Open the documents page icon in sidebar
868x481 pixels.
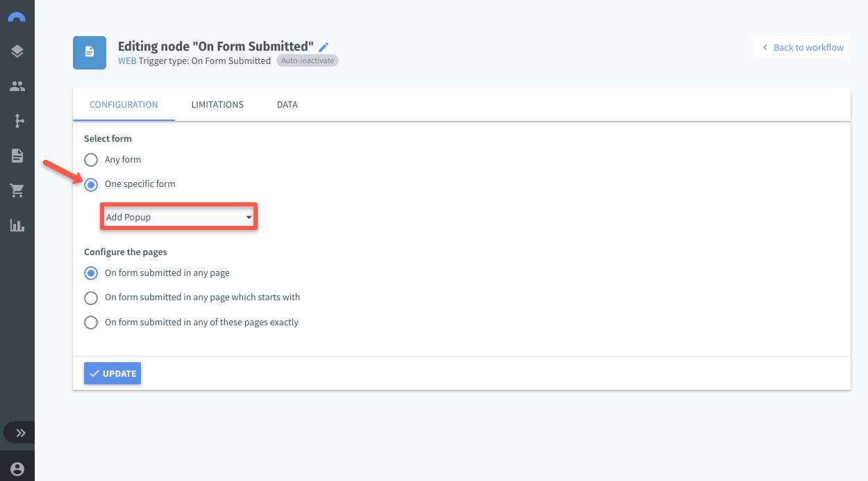tap(17, 156)
